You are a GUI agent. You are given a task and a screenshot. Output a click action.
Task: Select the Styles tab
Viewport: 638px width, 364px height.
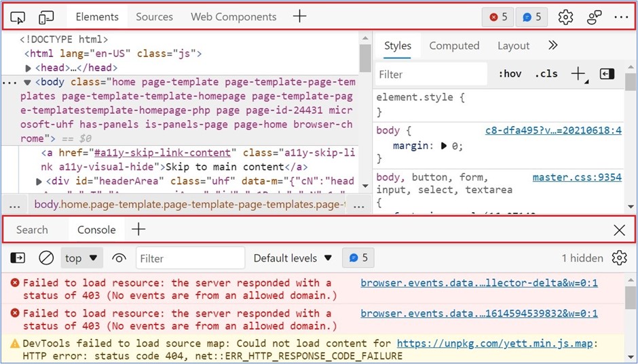398,46
